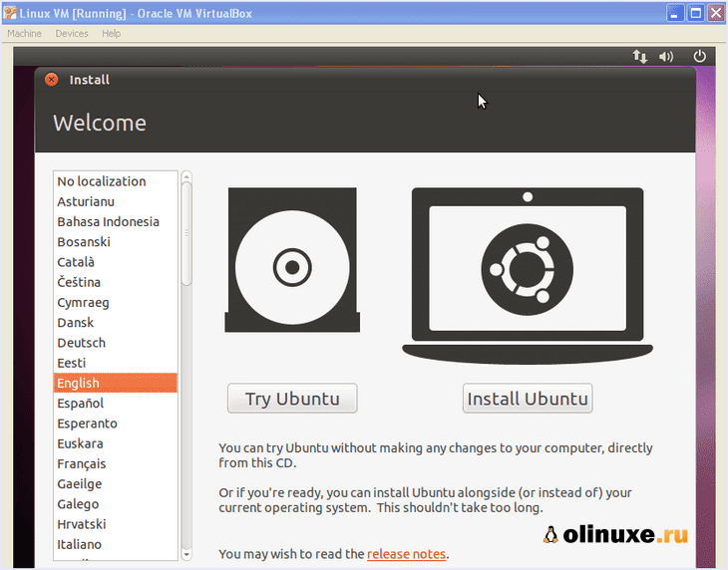
Task: Click the VirtualBox title bar icon
Action: pyautogui.click(x=9, y=13)
